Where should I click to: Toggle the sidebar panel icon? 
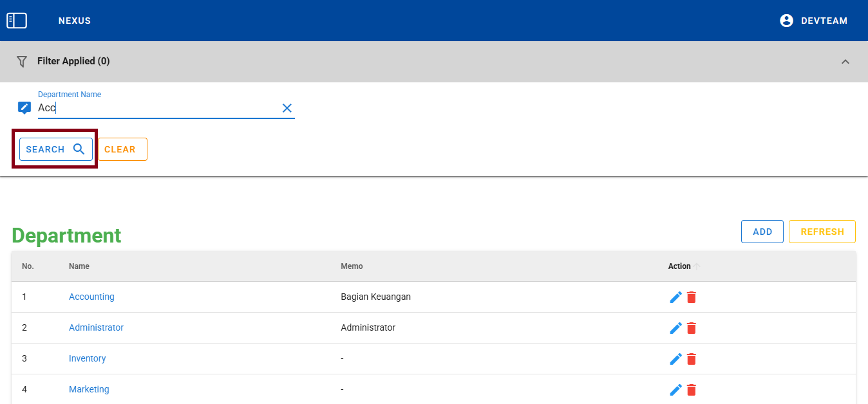pos(17,21)
